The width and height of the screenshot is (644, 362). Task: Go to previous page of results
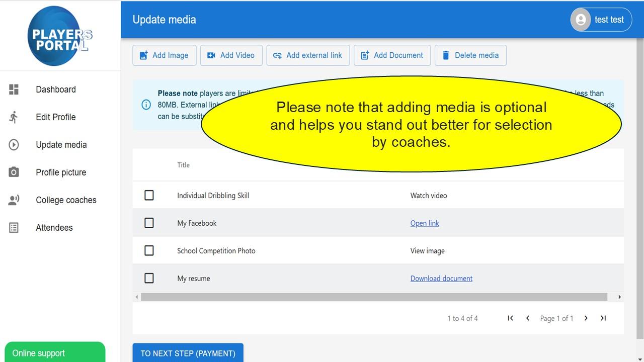527,318
